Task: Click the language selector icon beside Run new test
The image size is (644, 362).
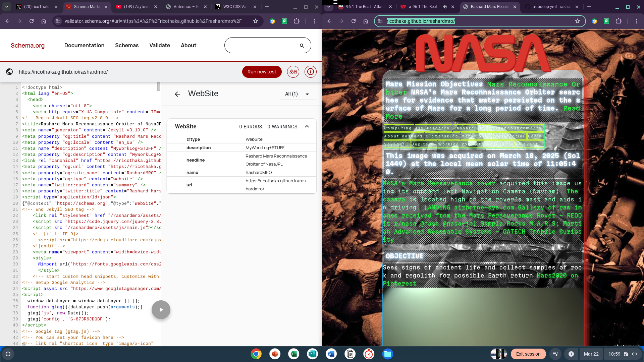Action: coord(293,72)
